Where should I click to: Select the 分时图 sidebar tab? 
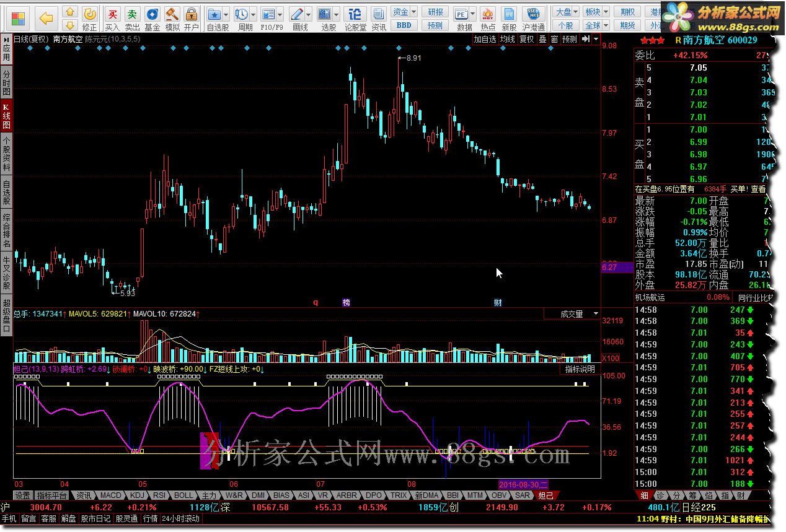[6, 83]
